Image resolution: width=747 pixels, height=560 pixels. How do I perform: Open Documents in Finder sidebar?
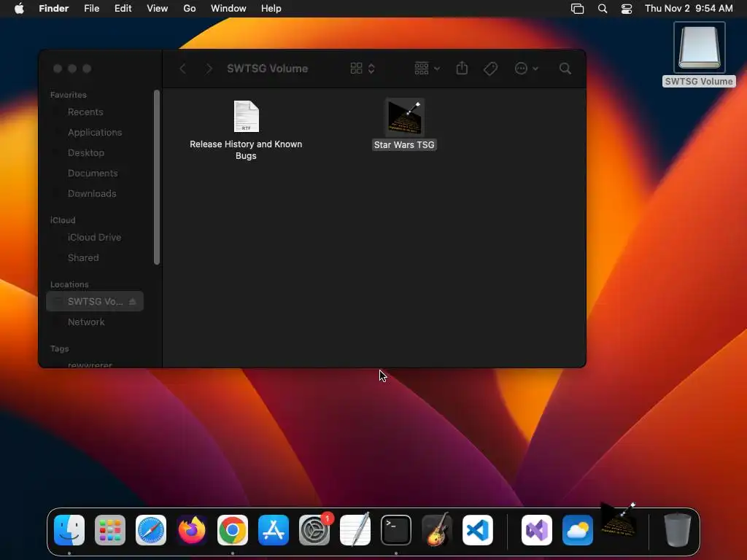[93, 174]
